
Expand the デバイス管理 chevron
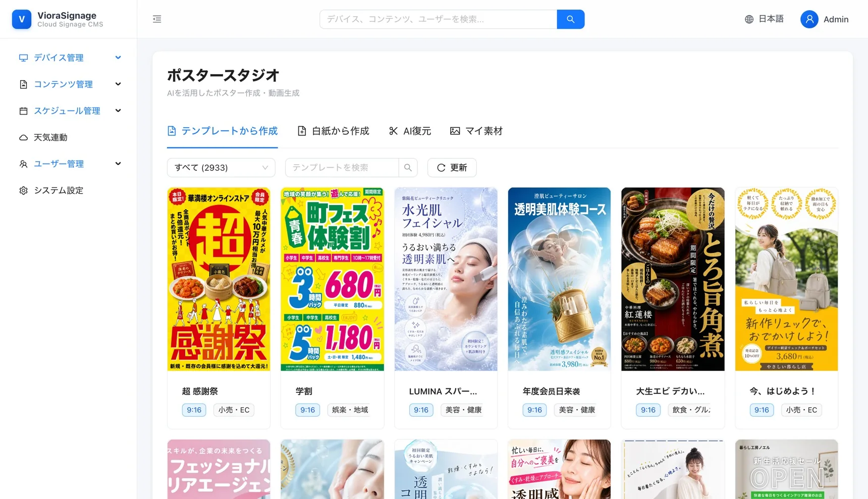click(x=118, y=58)
